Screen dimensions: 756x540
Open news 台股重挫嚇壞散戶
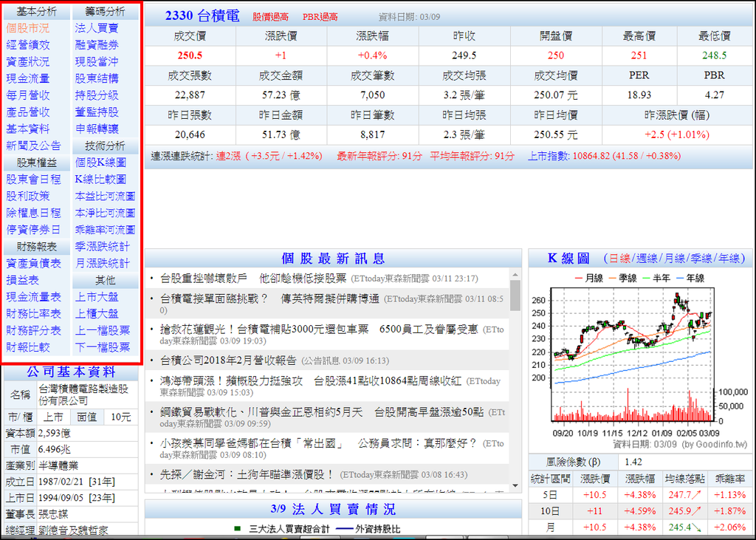(252, 278)
